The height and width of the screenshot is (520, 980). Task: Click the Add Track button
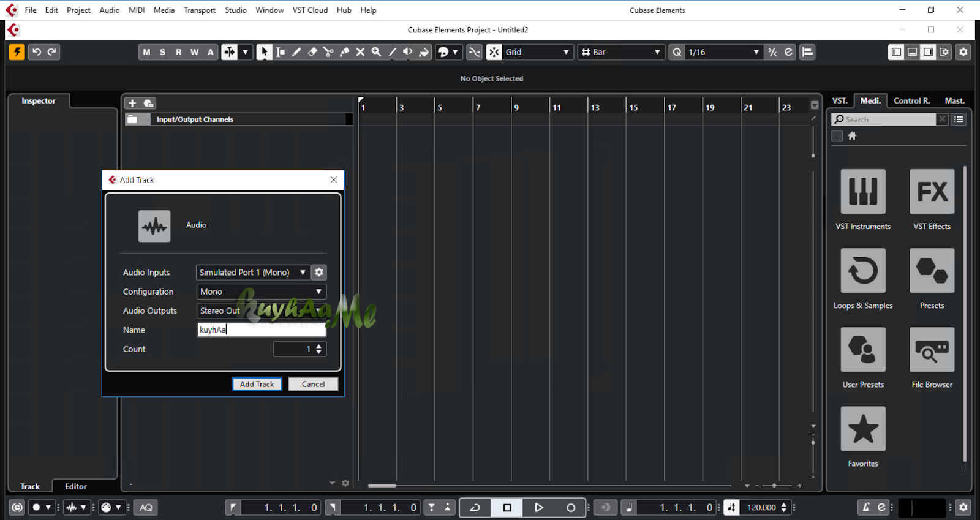tap(257, 384)
